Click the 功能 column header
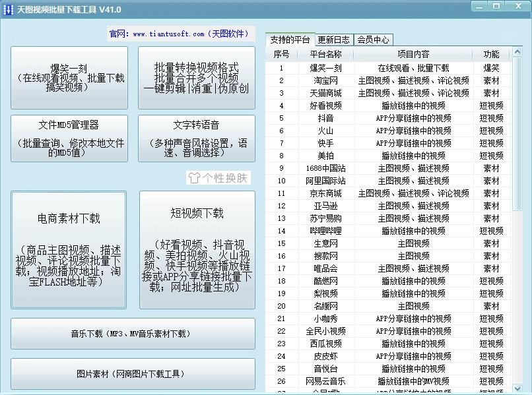 [x=491, y=54]
